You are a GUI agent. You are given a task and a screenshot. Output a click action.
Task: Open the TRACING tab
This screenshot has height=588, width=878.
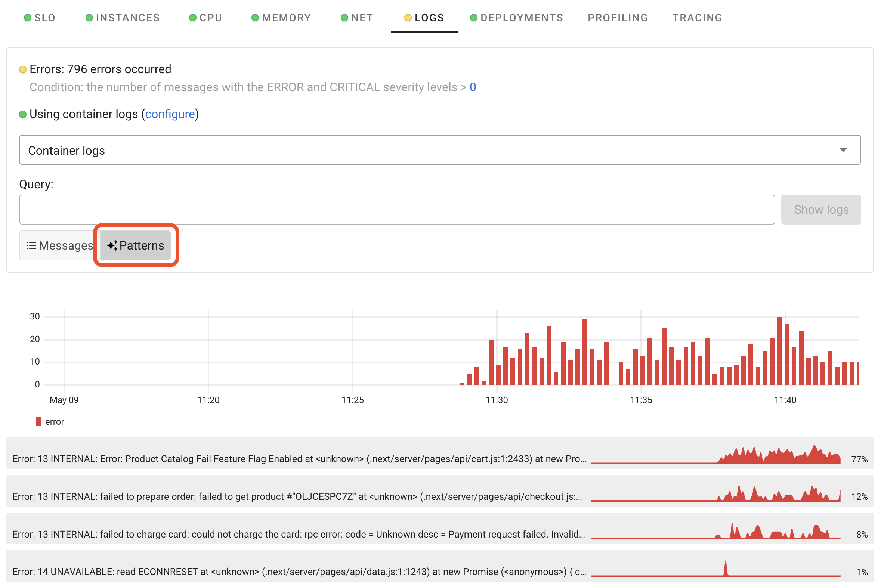point(697,18)
